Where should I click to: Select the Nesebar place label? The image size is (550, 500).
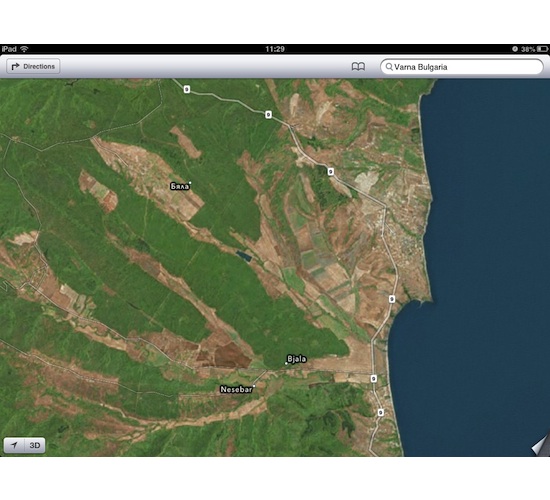(236, 389)
